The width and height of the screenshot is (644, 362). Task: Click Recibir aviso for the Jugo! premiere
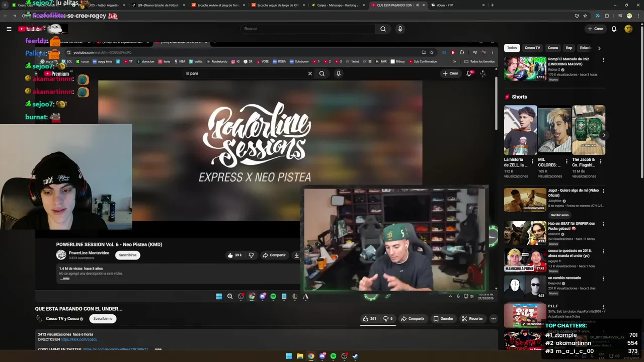pos(560,215)
